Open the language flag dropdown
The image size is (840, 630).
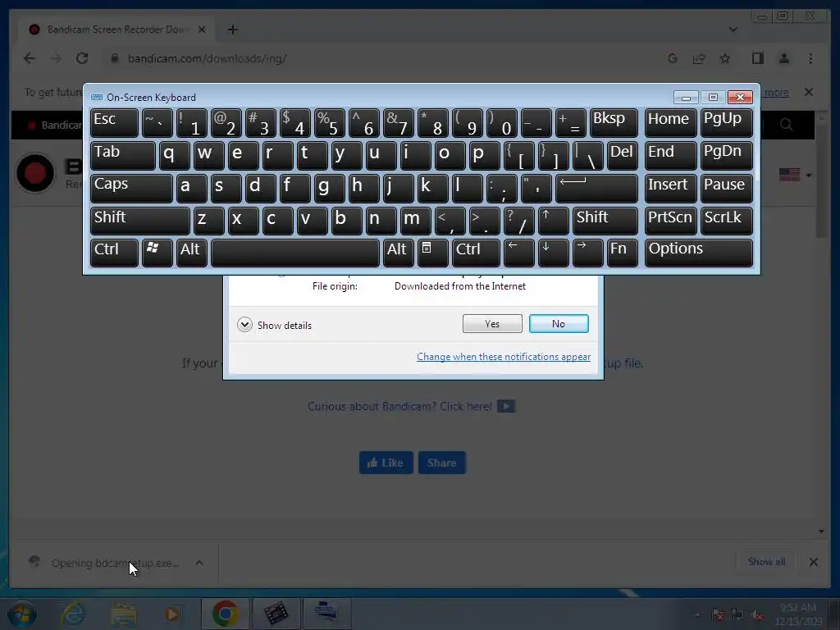tap(795, 175)
